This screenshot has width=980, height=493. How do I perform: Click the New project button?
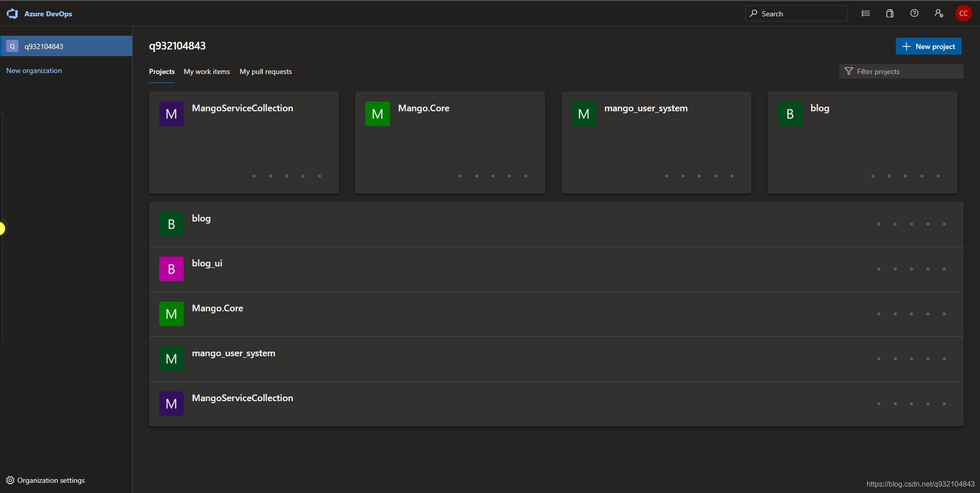928,46
